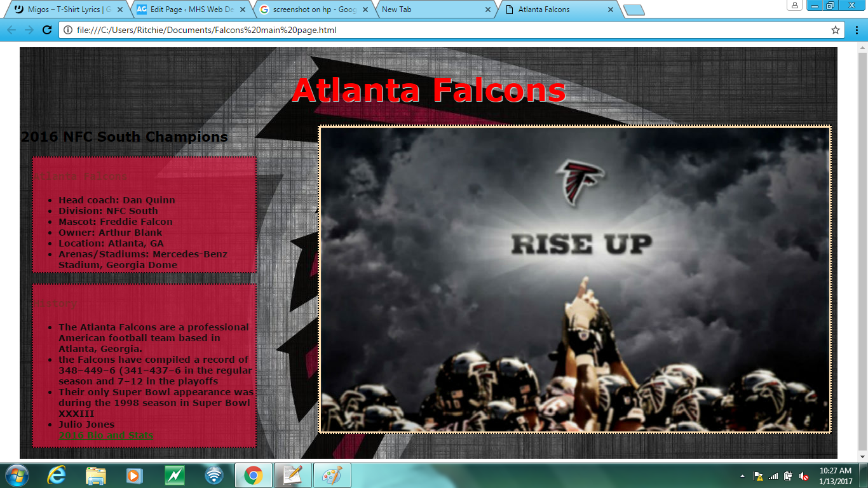Open the Chrome user profile button
868x488 pixels.
[x=794, y=6]
